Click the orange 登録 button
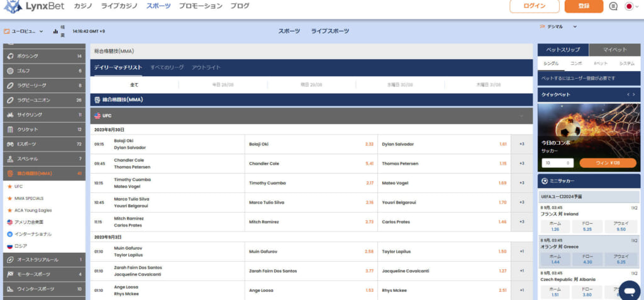Screen dimensions: 644x300 584,6
